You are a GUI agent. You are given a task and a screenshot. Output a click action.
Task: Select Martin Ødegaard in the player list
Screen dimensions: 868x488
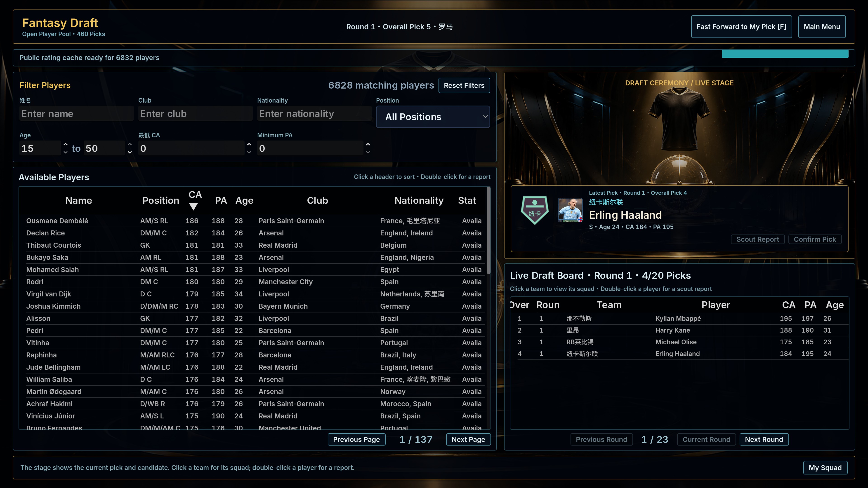point(255,392)
